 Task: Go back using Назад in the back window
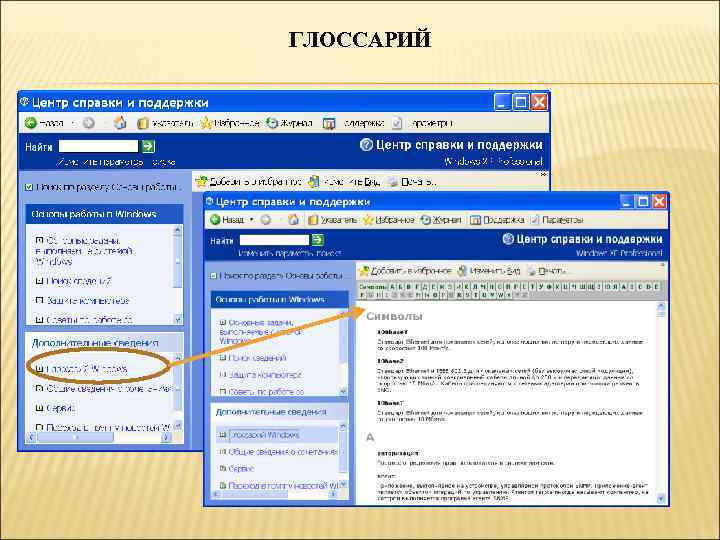tap(44, 123)
